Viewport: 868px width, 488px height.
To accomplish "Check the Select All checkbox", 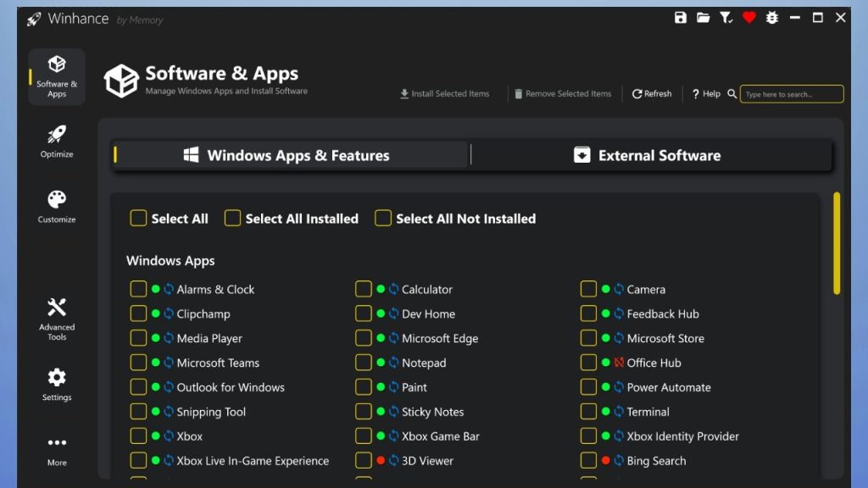I will (138, 218).
